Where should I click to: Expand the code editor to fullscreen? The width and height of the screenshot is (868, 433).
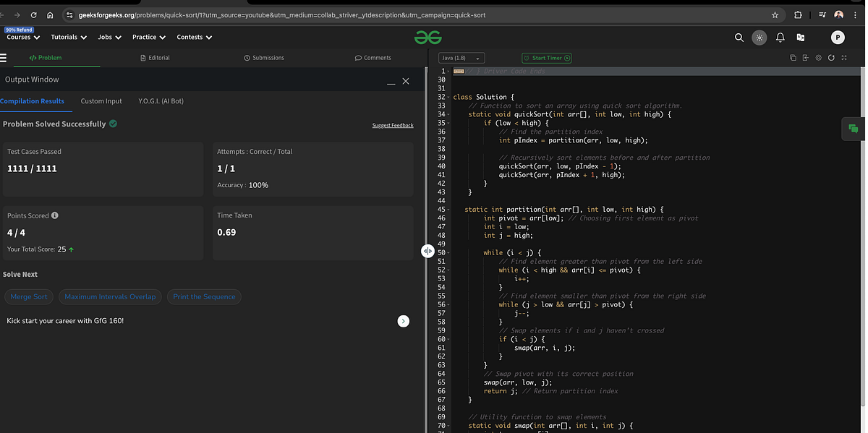pos(843,58)
